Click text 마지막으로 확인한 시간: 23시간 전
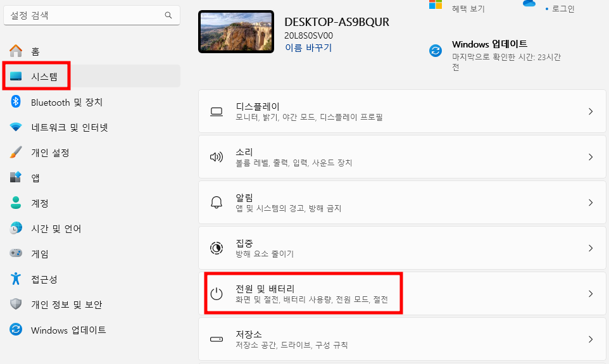Screen dimensions: 609x364 (506, 62)
